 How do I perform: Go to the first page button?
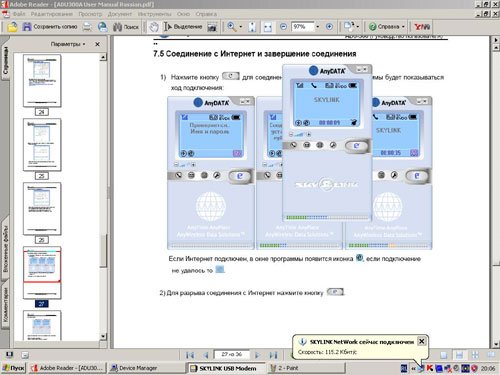190,355
